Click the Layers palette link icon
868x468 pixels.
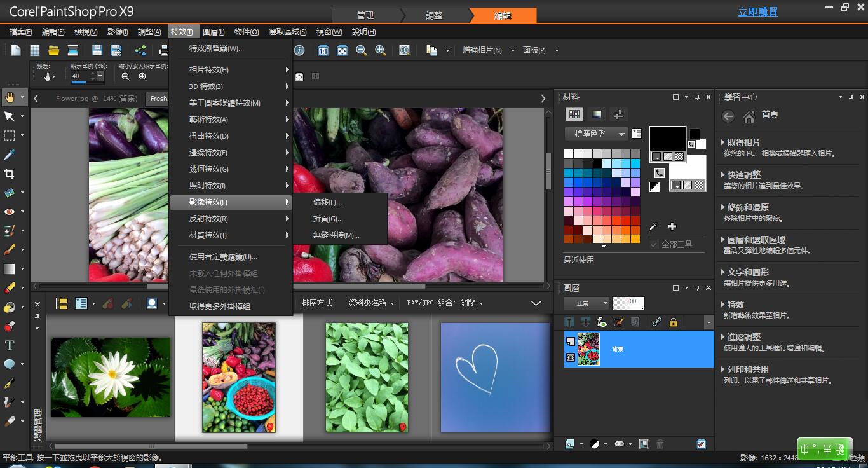(656, 322)
